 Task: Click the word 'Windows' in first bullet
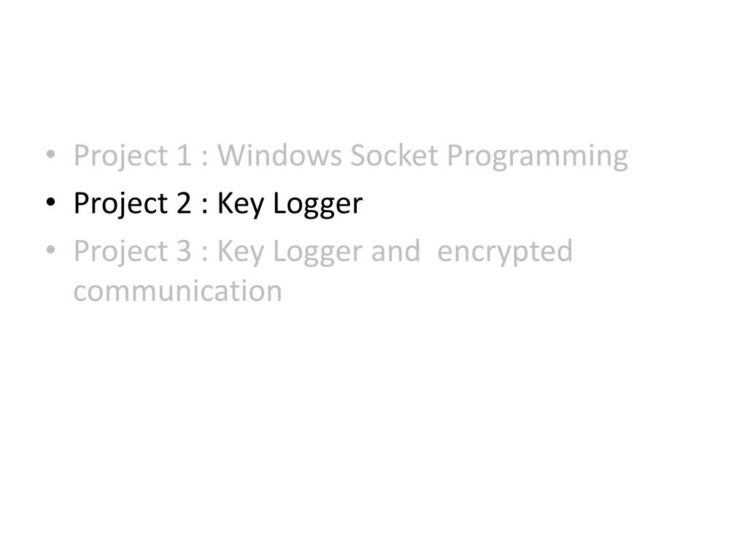[x=279, y=155]
